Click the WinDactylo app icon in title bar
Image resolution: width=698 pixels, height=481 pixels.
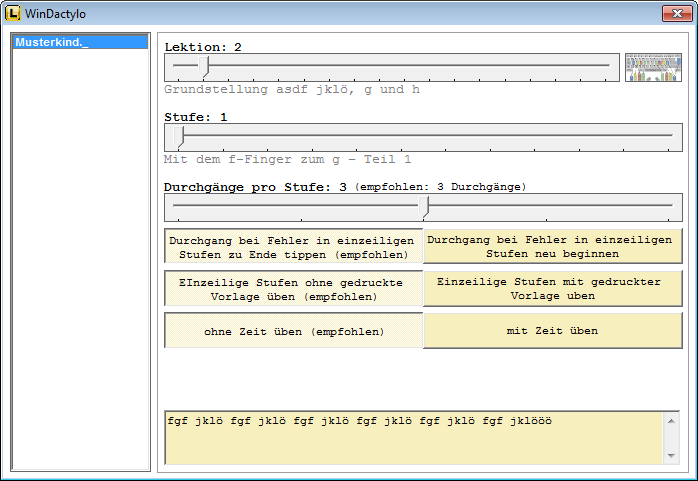click(14, 14)
